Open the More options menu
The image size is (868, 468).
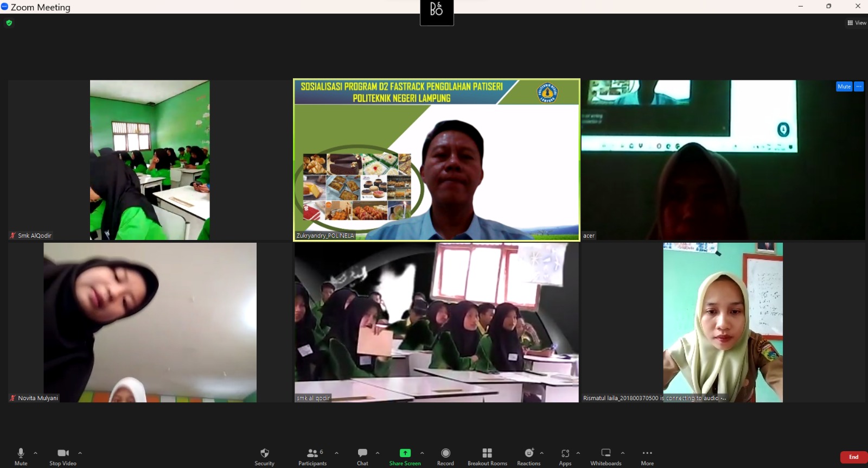[x=647, y=457]
